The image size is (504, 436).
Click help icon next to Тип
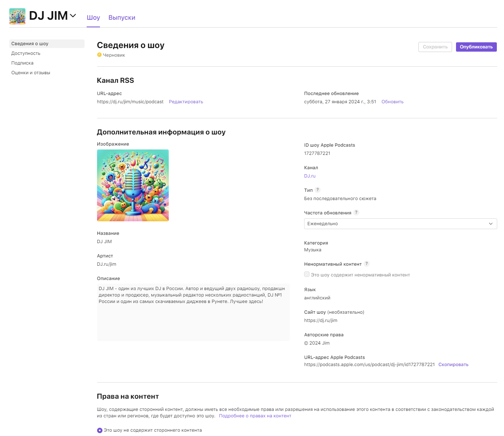(x=317, y=190)
